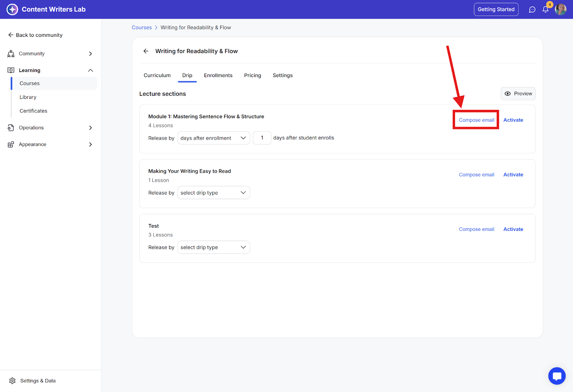Click the eye icon in Preview button
The width and height of the screenshot is (573, 392).
click(x=507, y=94)
